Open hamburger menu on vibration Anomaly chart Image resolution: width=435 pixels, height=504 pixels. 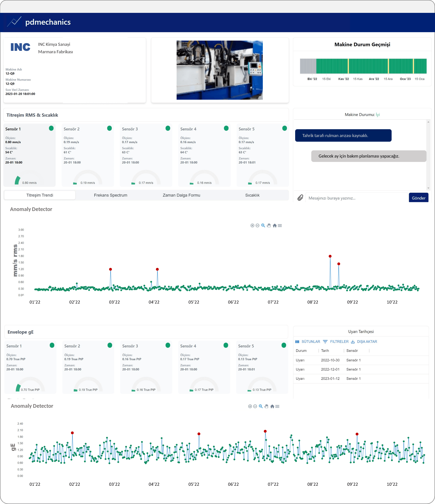(280, 225)
